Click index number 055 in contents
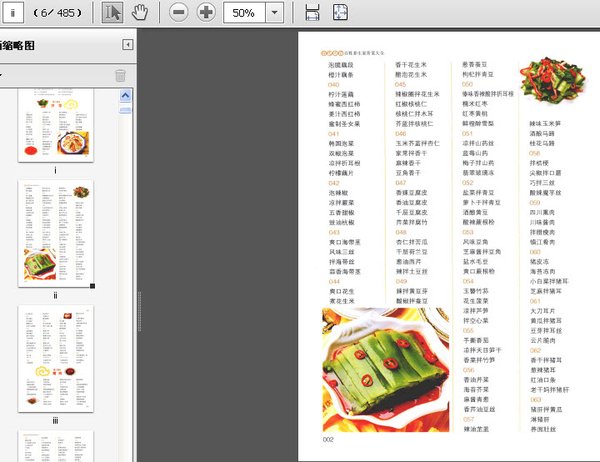 [468, 330]
